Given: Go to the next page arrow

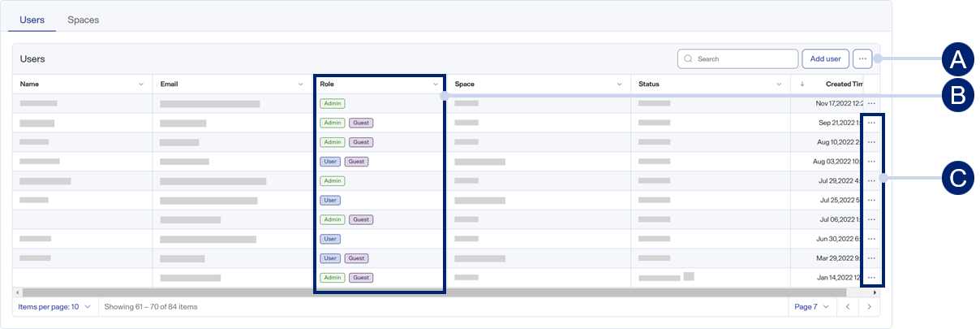Looking at the screenshot, I should (x=869, y=307).
